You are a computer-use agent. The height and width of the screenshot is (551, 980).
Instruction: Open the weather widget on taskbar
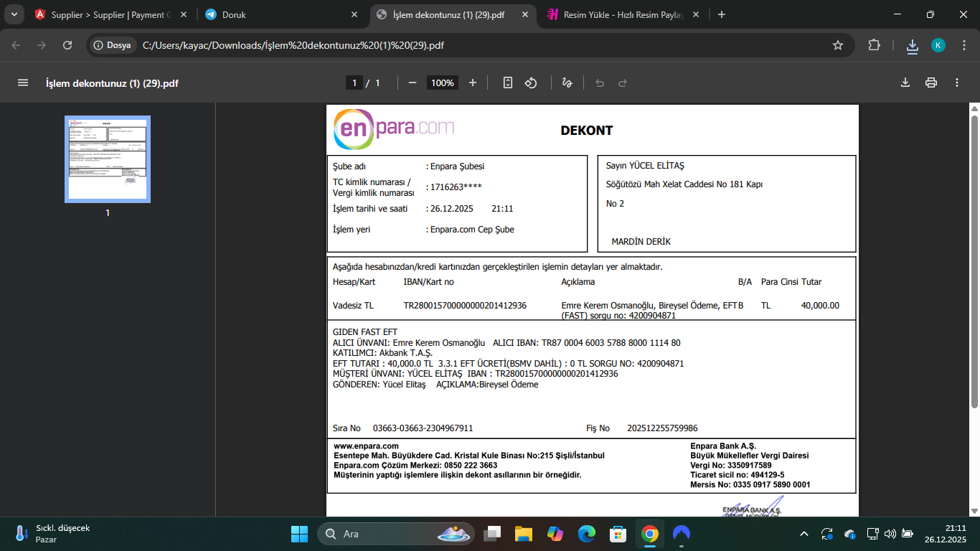(x=52, y=534)
